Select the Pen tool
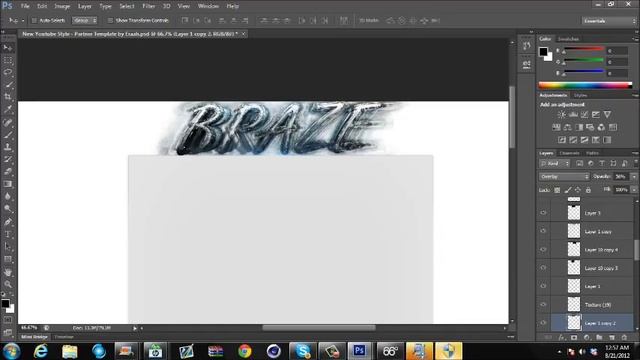Viewport: 640px width, 360px height. 8,222
